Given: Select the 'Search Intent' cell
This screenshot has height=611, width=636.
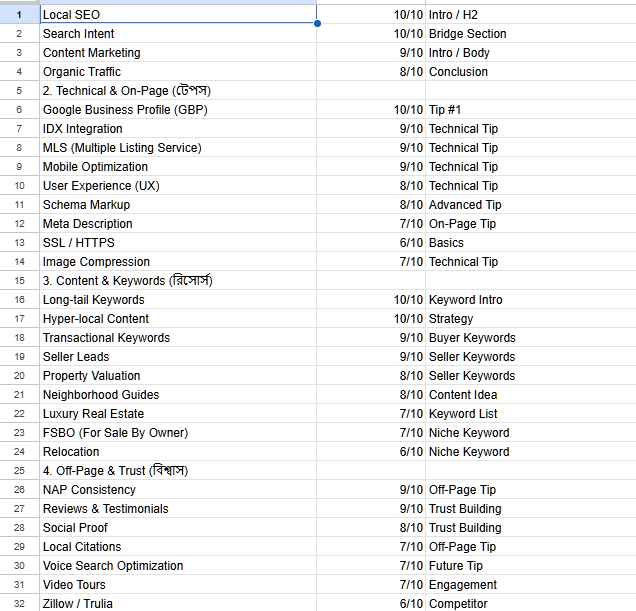Looking at the screenshot, I should coord(178,34).
